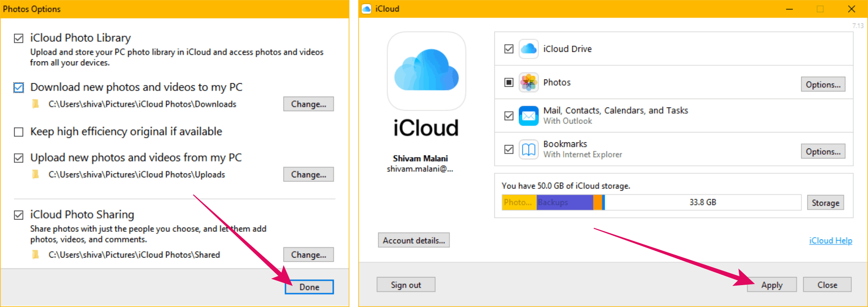Click the Close button in iCloud window
The width and height of the screenshot is (868, 307).
[x=827, y=285]
